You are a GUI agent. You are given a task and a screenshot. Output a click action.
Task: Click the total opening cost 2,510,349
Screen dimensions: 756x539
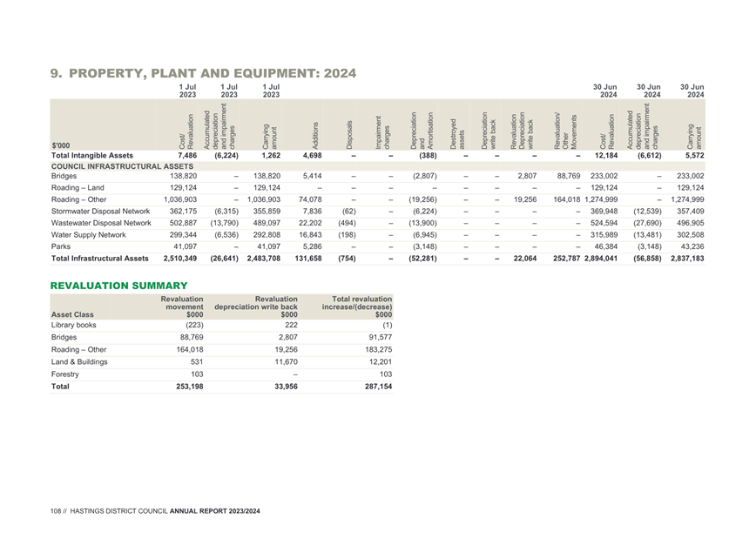click(x=180, y=259)
